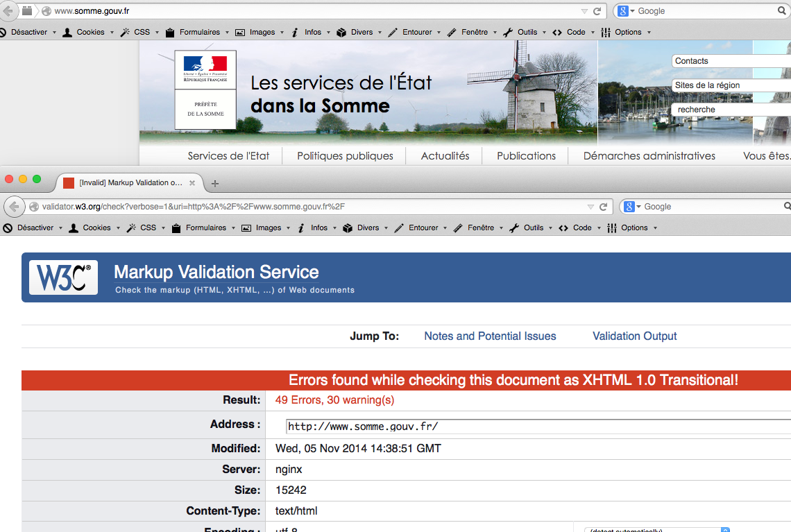Expand CSS dropdown arrow in validator window
Viewport: 791px width, 532px height.
[164, 228]
